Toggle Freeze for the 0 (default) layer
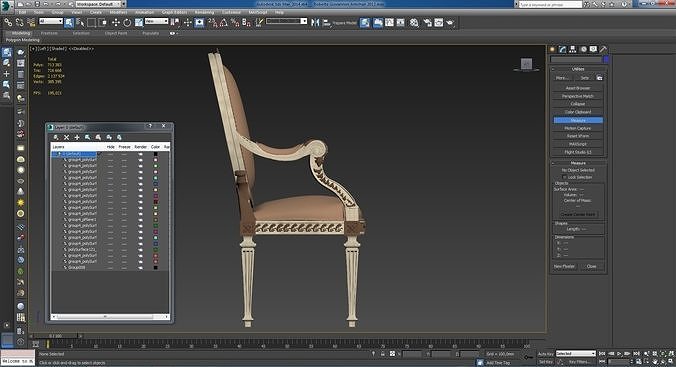 click(x=124, y=154)
